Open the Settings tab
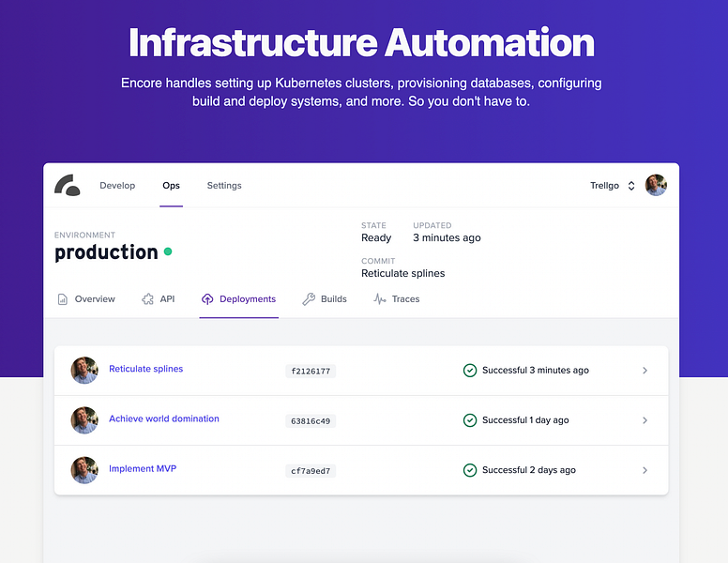This screenshot has width=728, height=563. pyautogui.click(x=224, y=186)
